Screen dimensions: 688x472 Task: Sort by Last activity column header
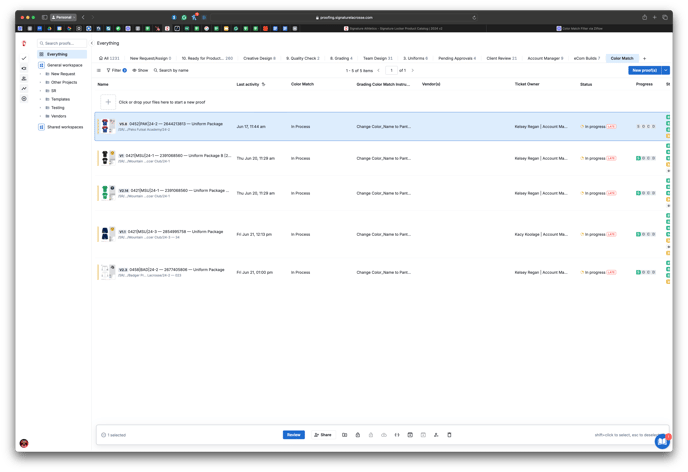250,84
